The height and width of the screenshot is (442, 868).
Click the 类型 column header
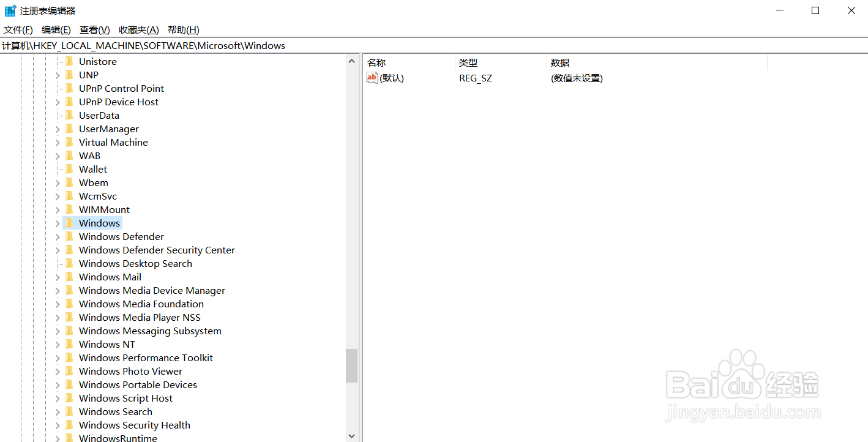pos(501,62)
